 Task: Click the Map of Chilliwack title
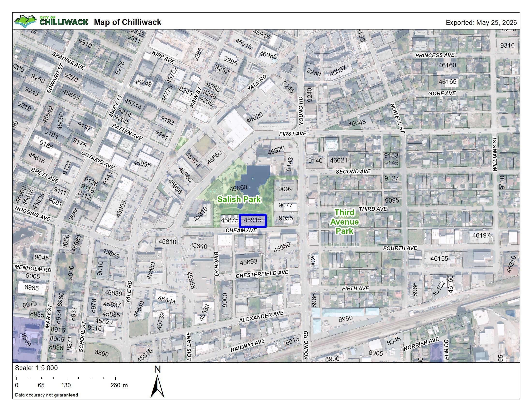tap(128, 22)
